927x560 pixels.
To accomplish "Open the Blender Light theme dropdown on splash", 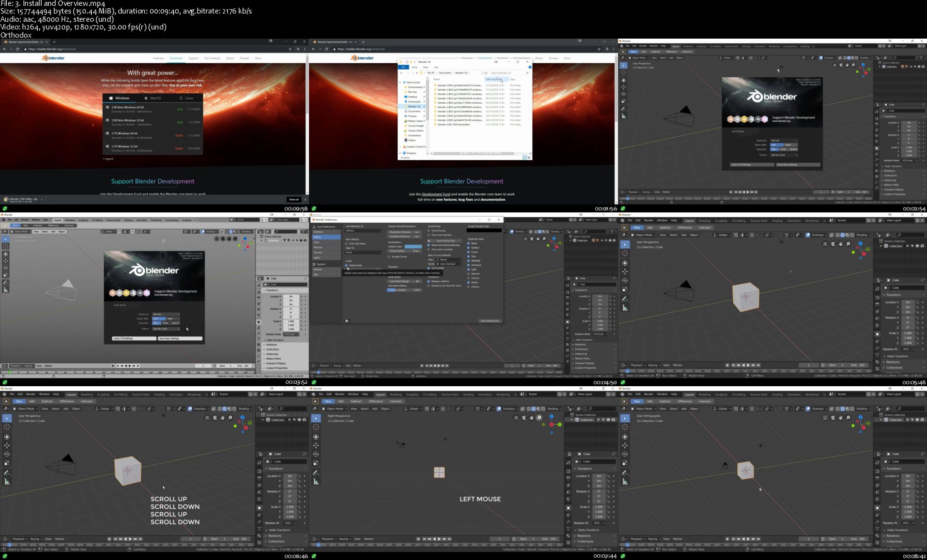I will tap(166, 329).
